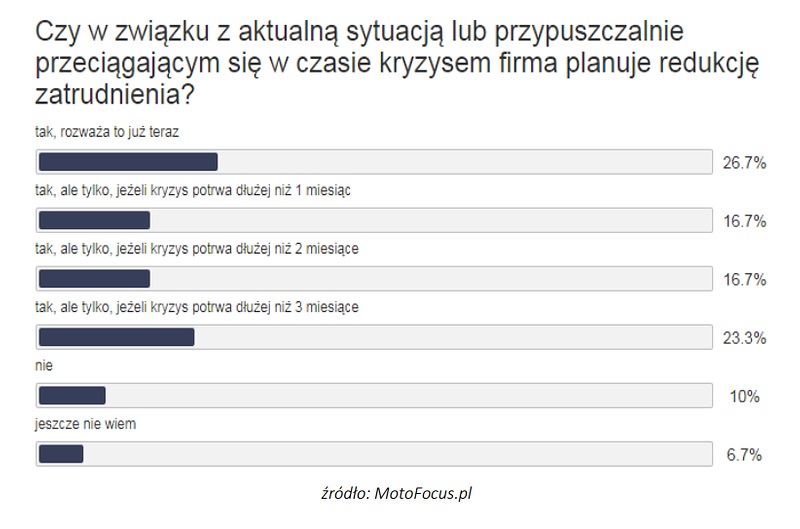Click the survey question heading text
The width and height of the screenshot is (800, 529).
coord(397,63)
